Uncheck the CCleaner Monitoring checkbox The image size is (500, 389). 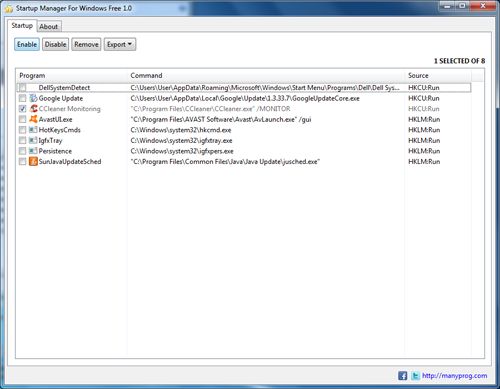tap(22, 109)
